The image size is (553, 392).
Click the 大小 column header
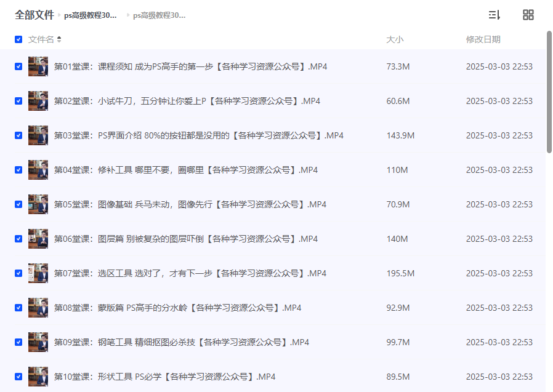click(395, 39)
